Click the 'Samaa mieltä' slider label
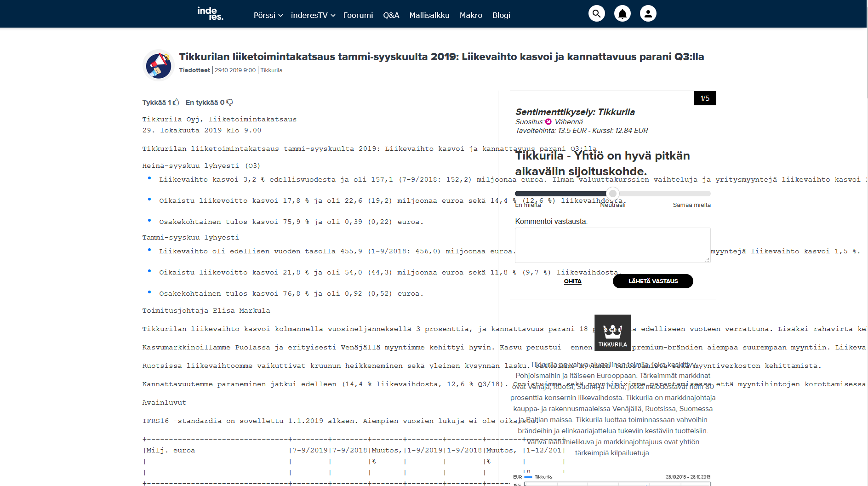The height and width of the screenshot is (486, 868). coord(691,205)
